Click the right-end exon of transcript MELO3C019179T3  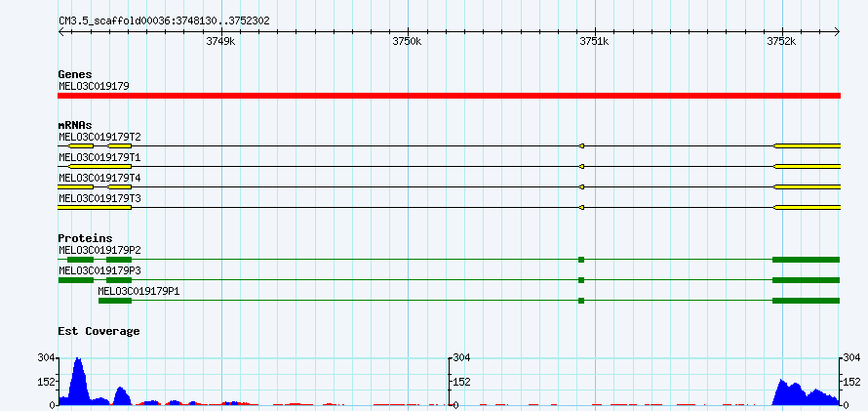[x=808, y=207]
